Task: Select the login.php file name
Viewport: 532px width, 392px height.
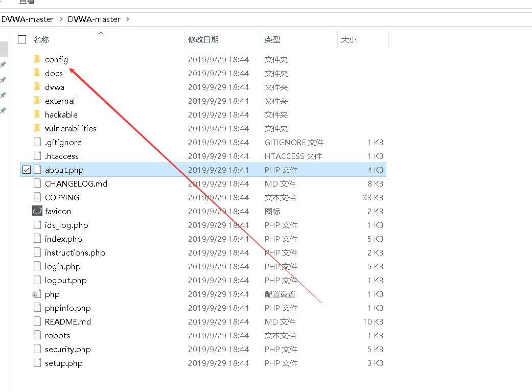Action: 63,266
